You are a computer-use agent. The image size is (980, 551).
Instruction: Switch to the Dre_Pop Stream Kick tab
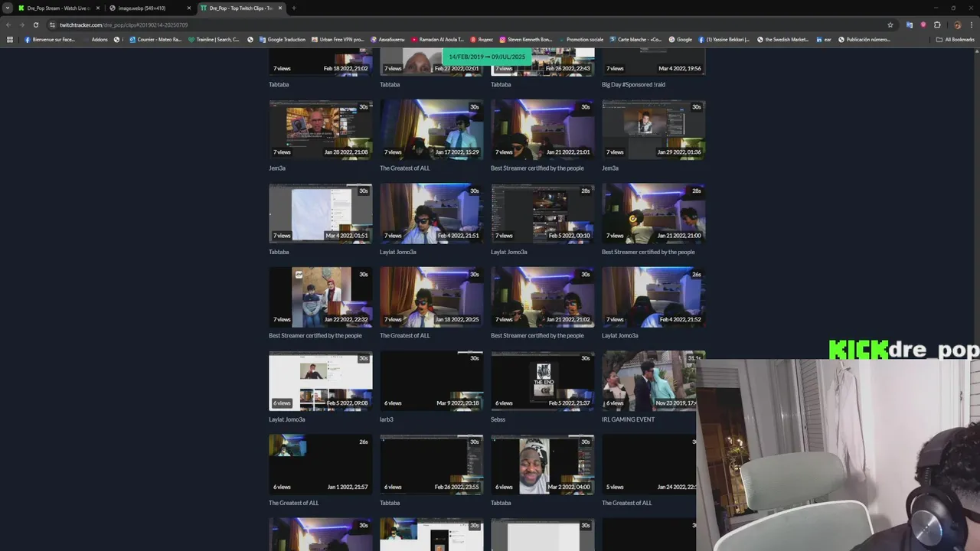59,8
